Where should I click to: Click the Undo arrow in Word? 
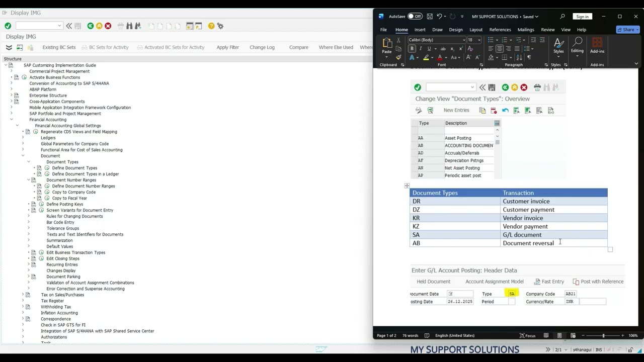(439, 17)
